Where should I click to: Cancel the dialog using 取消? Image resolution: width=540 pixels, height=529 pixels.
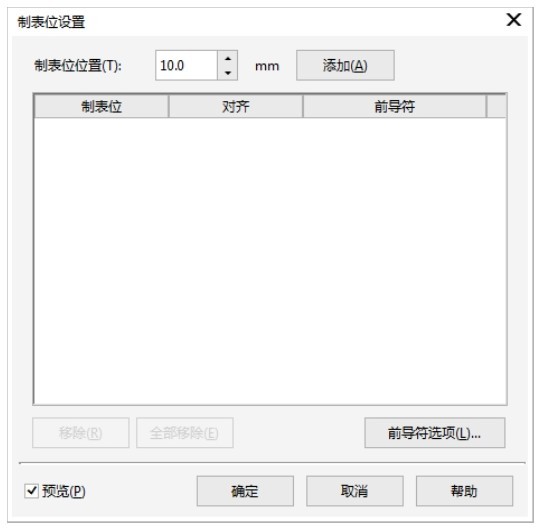coord(354,491)
